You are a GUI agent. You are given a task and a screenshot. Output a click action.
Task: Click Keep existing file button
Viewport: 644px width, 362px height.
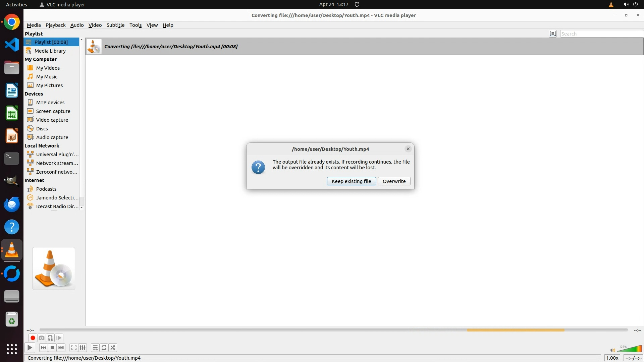tap(351, 181)
